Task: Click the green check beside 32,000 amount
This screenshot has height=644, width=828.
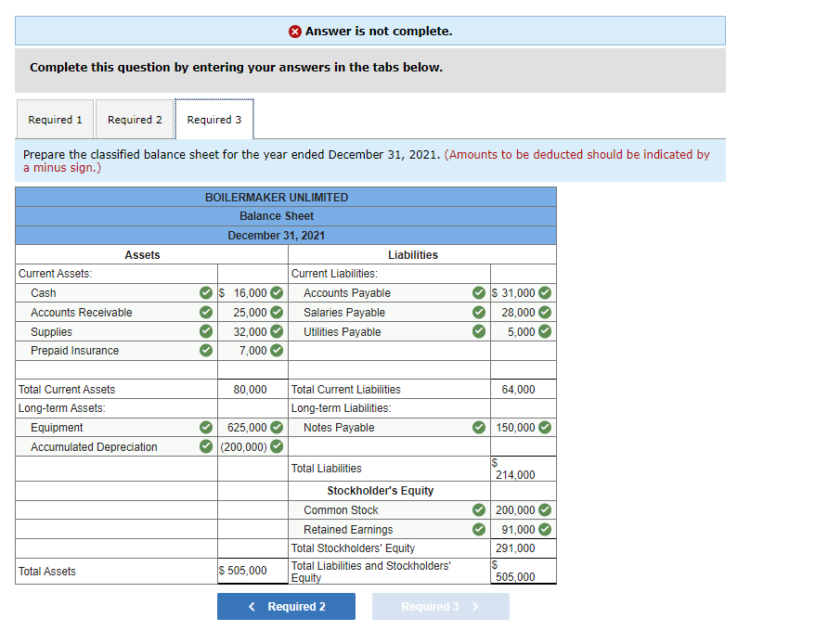Action: coord(277,331)
